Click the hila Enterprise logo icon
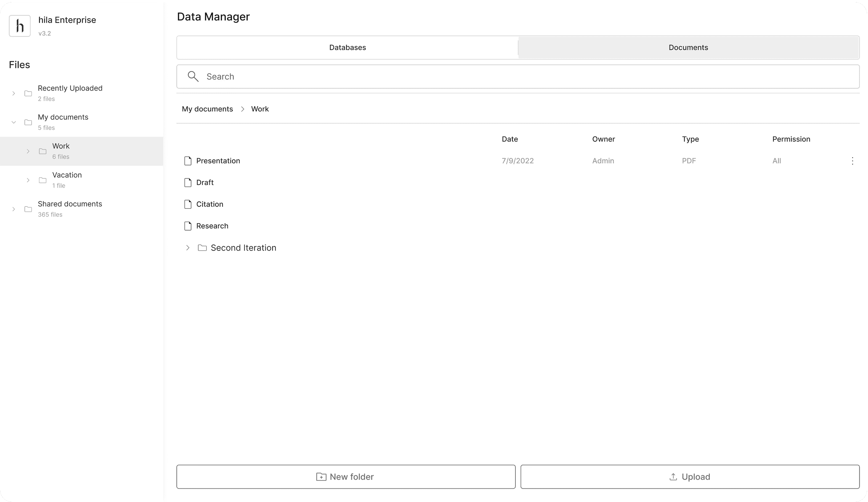The image size is (868, 502). coord(20,26)
